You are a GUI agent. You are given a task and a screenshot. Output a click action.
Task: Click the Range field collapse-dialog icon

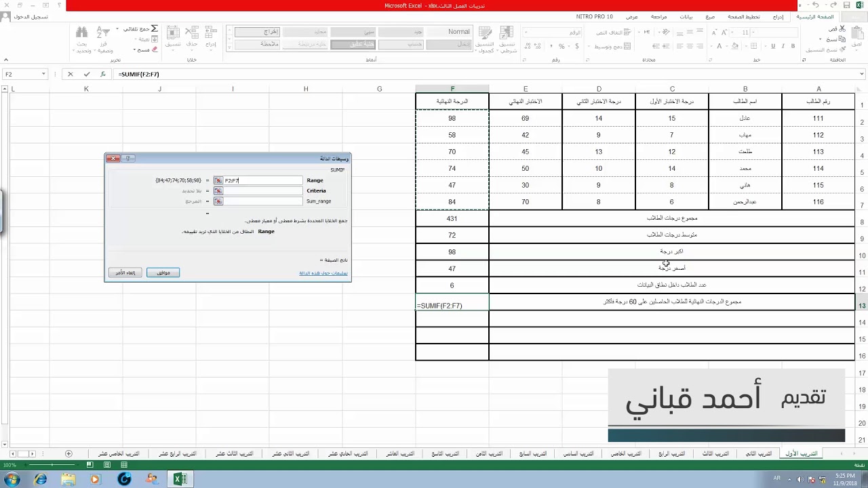coord(218,180)
